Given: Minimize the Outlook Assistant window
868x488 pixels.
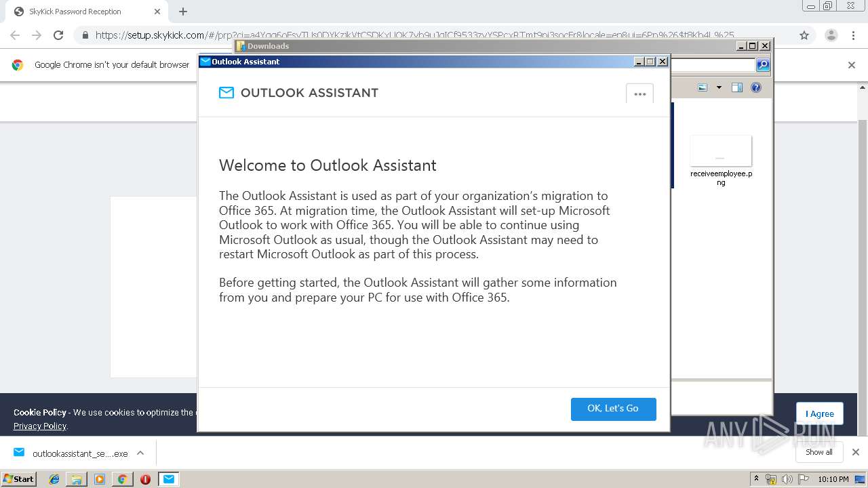Looking at the screenshot, I should click(x=639, y=62).
